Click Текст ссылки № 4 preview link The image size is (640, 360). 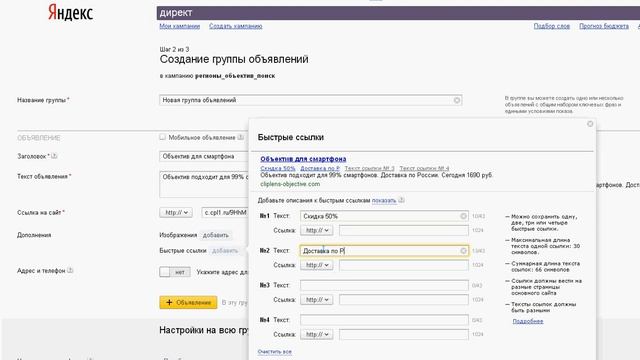424,168
